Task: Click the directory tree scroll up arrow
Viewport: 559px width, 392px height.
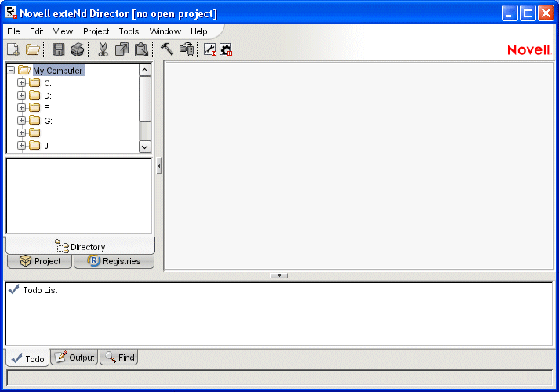Action: pos(145,70)
